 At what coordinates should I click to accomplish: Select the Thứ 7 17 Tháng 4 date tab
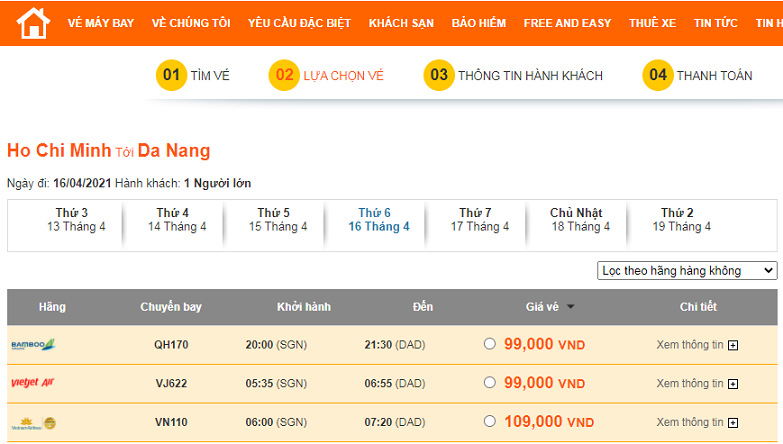(x=479, y=220)
